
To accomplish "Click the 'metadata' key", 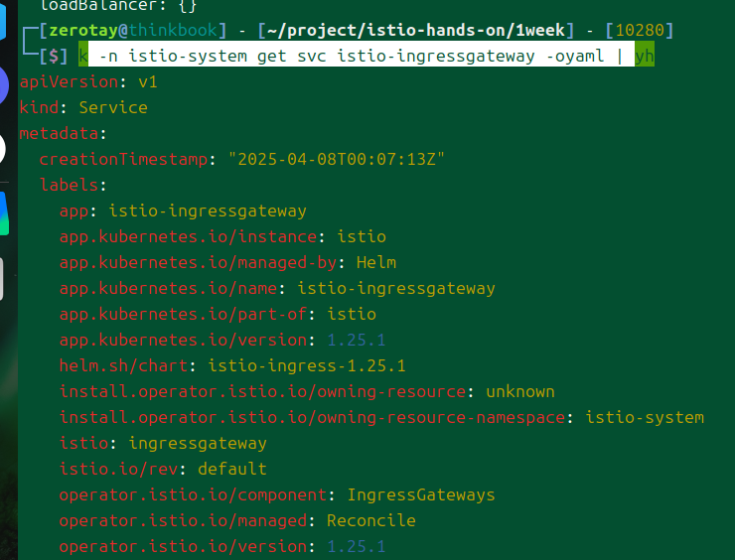I will [x=59, y=134].
